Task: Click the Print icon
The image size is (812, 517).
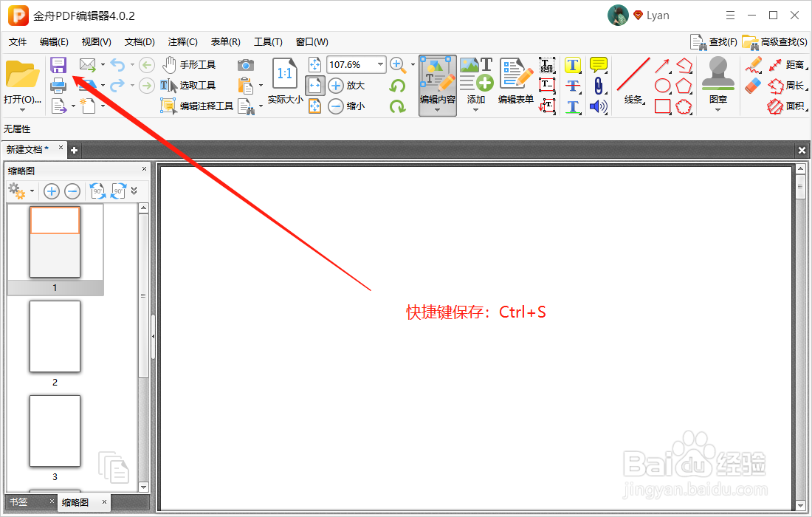Action: coord(58,86)
